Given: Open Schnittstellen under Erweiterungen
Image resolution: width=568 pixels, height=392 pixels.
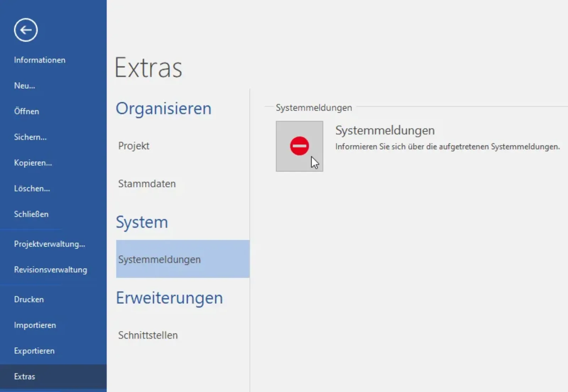Looking at the screenshot, I should pos(148,335).
